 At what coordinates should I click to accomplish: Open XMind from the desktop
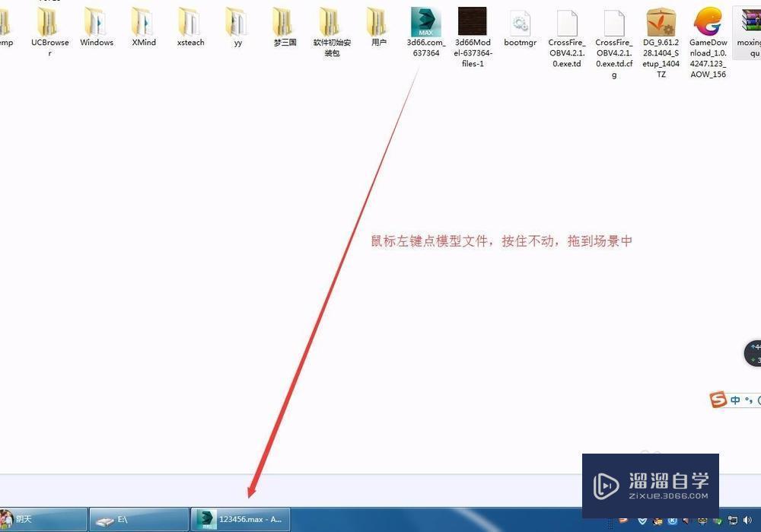[x=143, y=27]
